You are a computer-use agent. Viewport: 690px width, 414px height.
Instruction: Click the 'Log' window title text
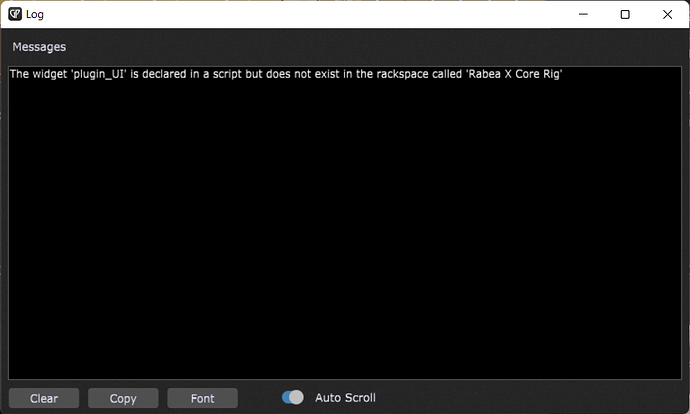click(35, 15)
